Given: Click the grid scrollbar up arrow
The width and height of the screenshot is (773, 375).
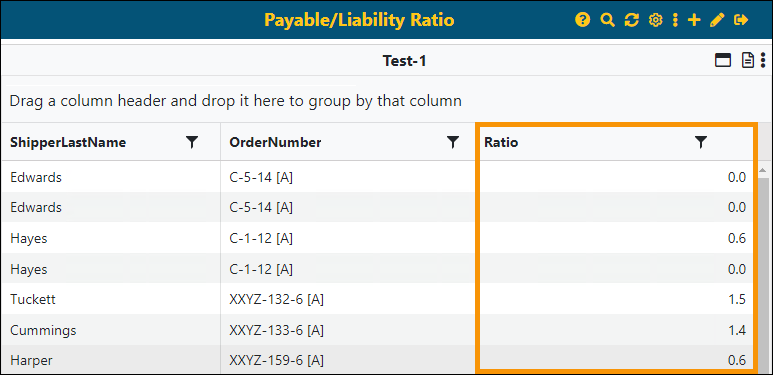Looking at the screenshot, I should pos(763,170).
